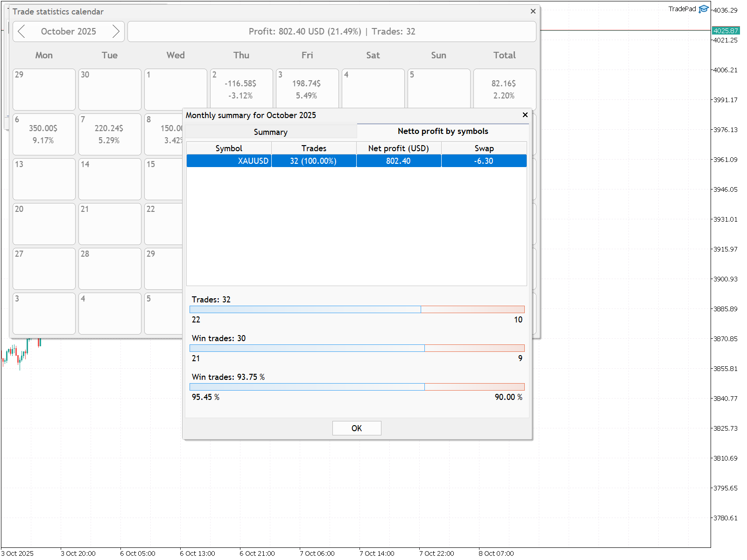
Task: Click the Win trades: 30 progress bar
Action: [357, 348]
